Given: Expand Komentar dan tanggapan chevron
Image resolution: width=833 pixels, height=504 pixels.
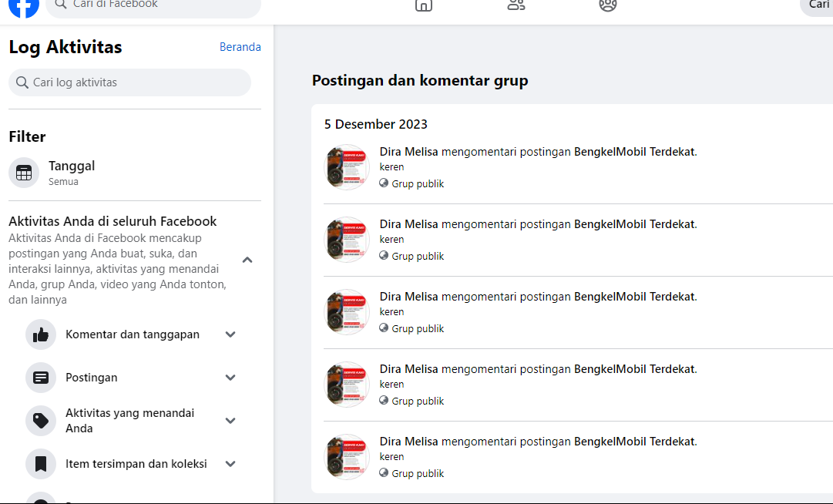Looking at the screenshot, I should pos(230,334).
